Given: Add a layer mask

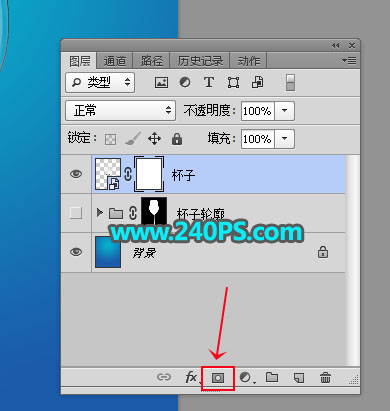Looking at the screenshot, I should pos(218,378).
